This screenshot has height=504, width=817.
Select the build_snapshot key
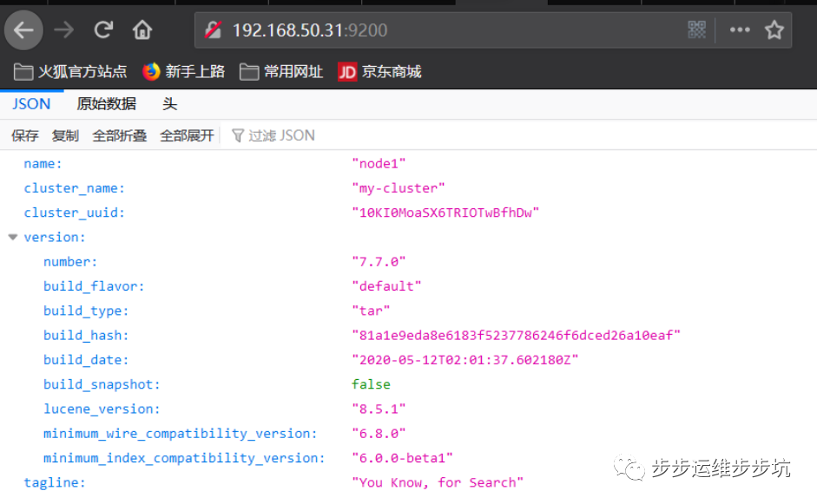(102, 384)
